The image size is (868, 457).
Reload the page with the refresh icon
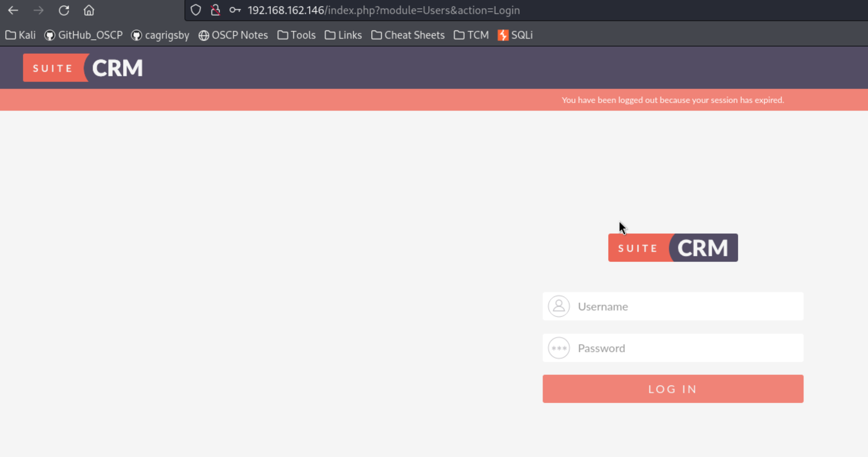pyautogui.click(x=64, y=10)
